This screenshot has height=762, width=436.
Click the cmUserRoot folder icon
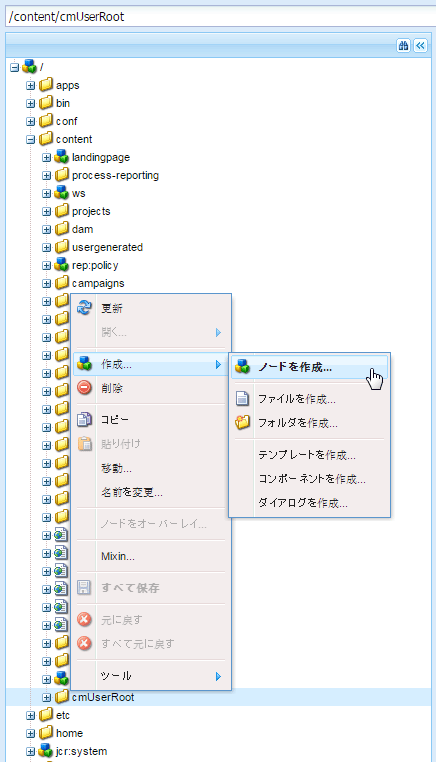[62, 697]
